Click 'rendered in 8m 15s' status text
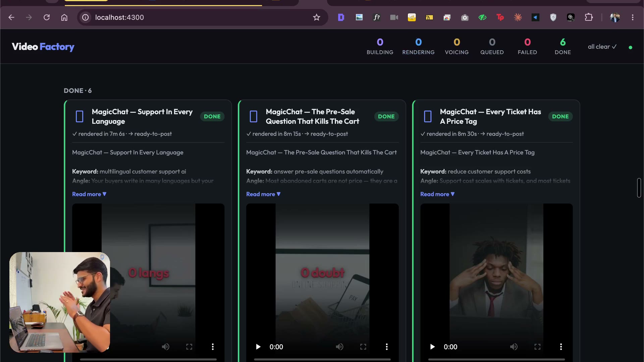644x362 pixels. 276,134
